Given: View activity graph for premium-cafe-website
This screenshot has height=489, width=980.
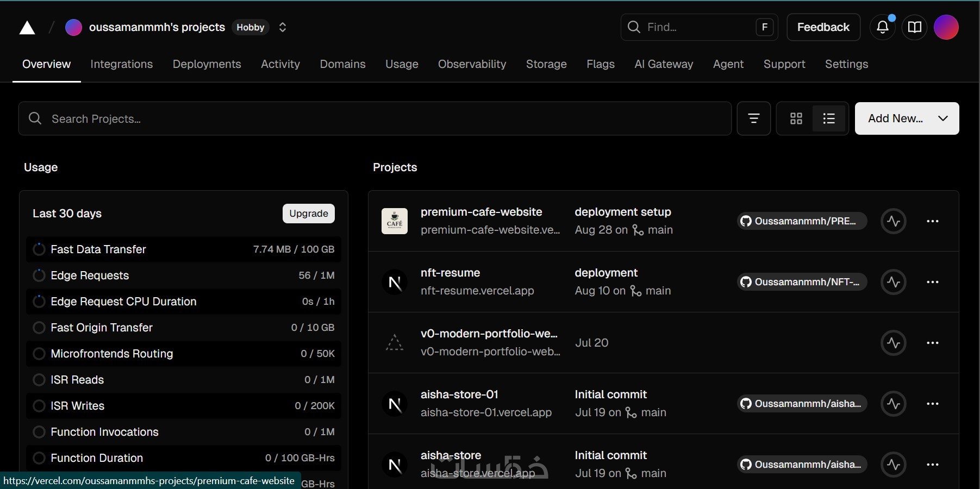Looking at the screenshot, I should pos(894,221).
